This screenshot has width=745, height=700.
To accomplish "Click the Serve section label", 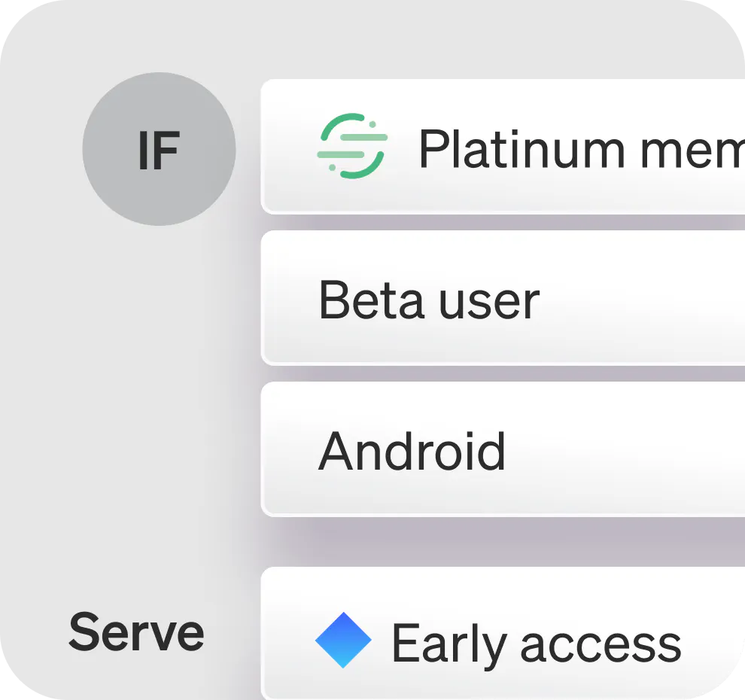I will [135, 631].
